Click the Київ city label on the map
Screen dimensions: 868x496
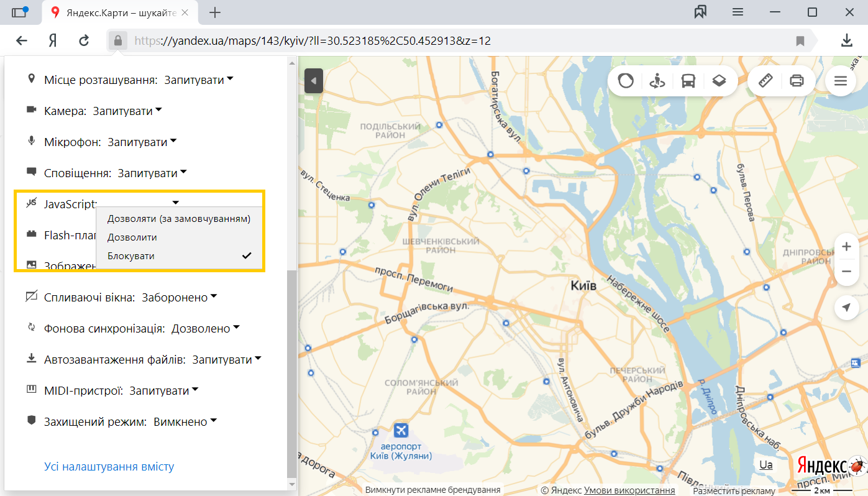[x=583, y=286]
